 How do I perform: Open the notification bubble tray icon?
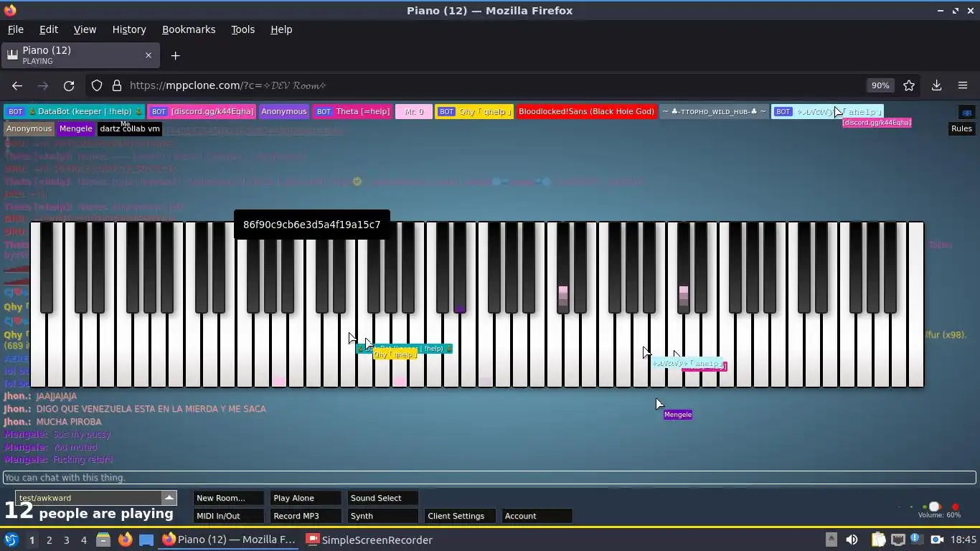tap(916, 539)
